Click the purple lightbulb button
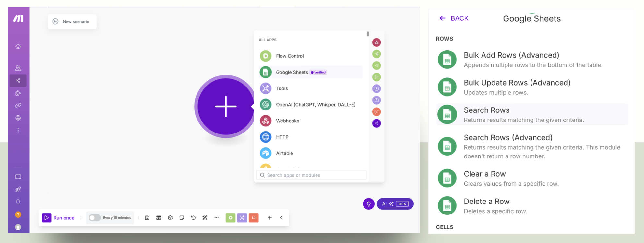This screenshot has height=243, width=644. (369, 204)
